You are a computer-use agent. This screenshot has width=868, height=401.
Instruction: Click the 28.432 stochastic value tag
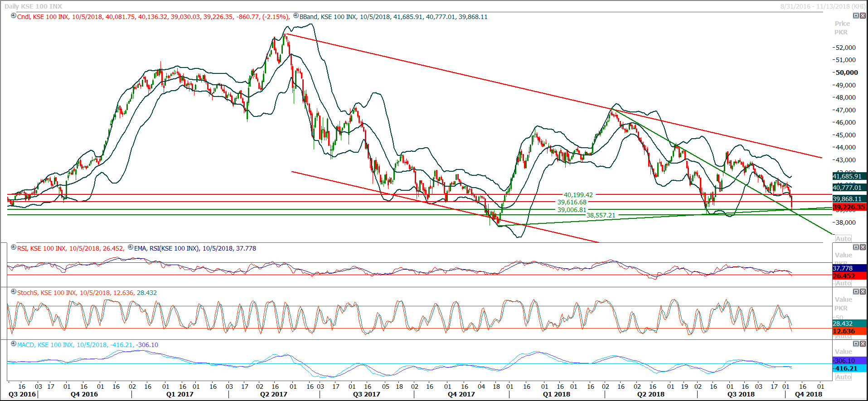click(850, 324)
